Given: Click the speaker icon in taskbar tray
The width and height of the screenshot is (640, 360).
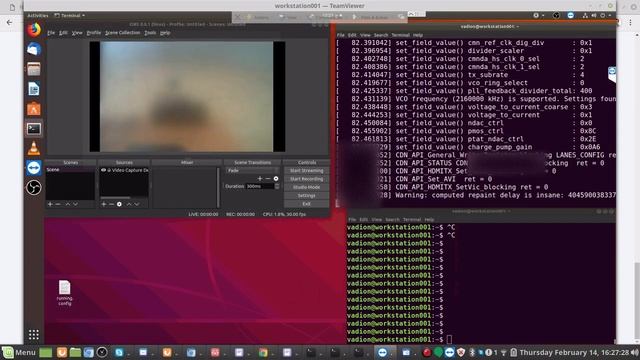Looking at the screenshot, I should click(x=635, y=352).
